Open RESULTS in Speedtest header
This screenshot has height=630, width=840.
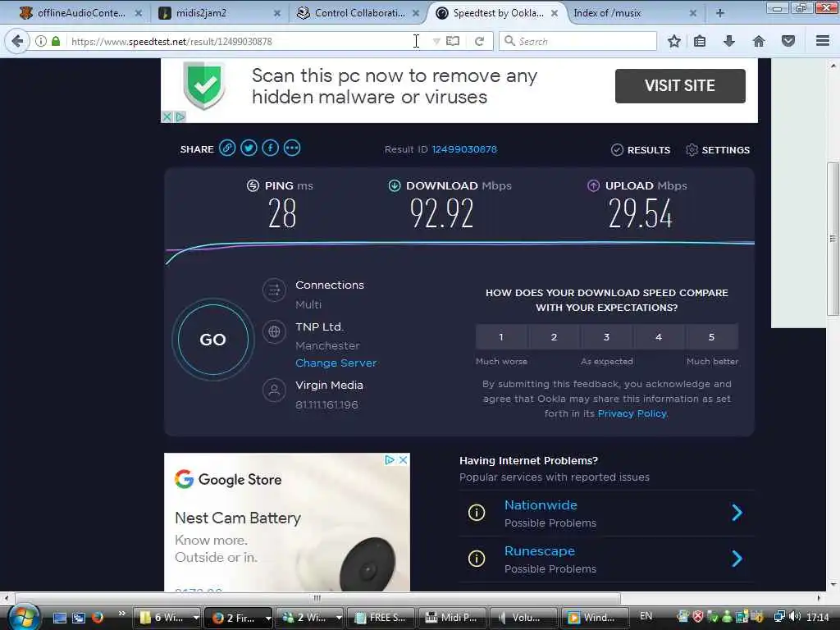pyautogui.click(x=641, y=150)
